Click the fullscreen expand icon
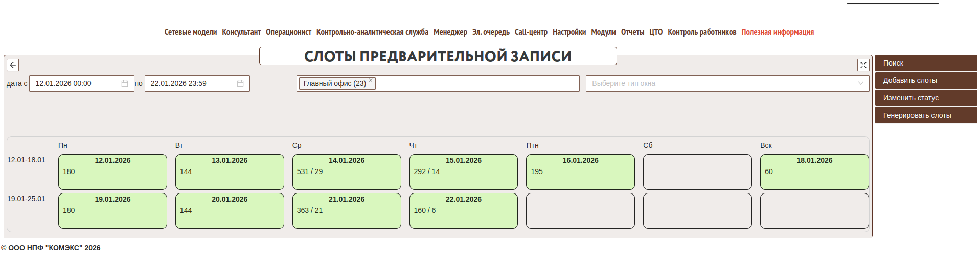 (863, 65)
